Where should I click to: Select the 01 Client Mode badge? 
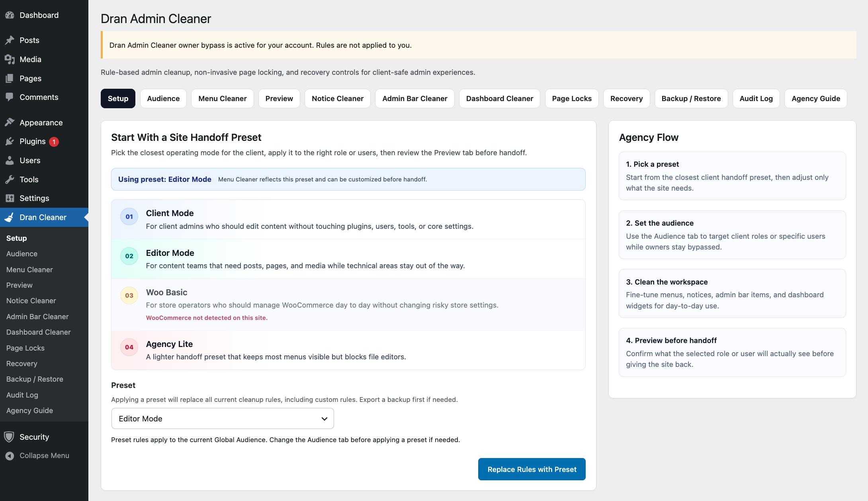tap(129, 216)
